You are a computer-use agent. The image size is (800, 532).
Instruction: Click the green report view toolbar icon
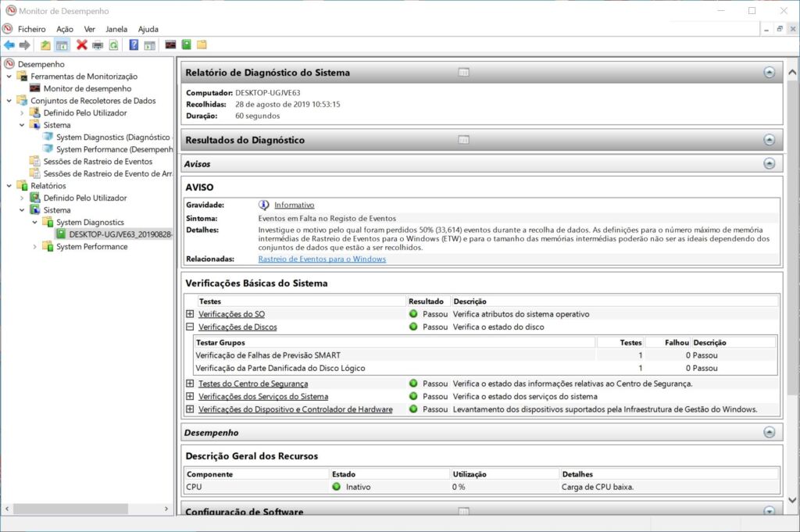coord(186,45)
